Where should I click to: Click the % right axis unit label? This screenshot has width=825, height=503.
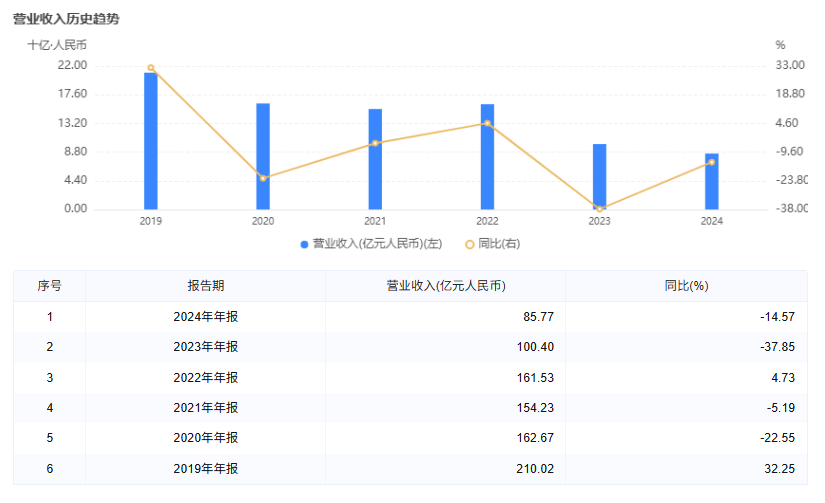(780, 45)
